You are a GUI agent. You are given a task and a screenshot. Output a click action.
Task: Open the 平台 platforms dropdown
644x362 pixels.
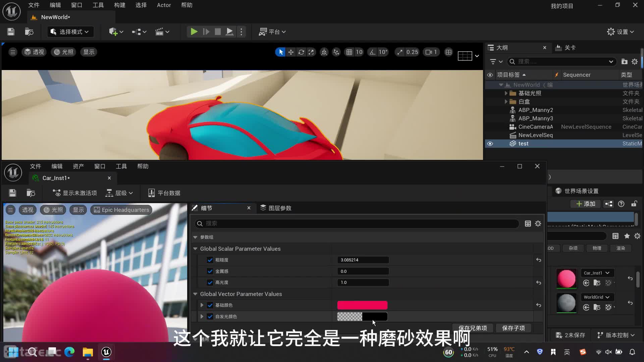pyautogui.click(x=272, y=32)
